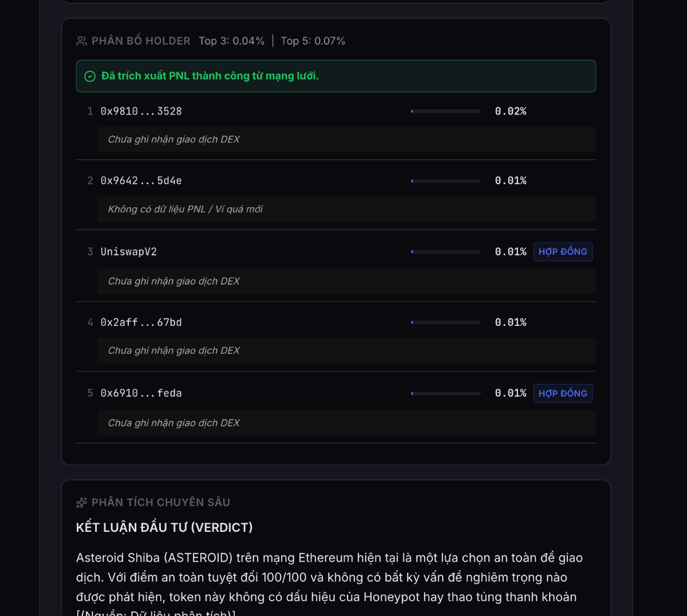Click the holder distribution people icon
Viewport: 687px width, 616px height.
click(x=81, y=41)
